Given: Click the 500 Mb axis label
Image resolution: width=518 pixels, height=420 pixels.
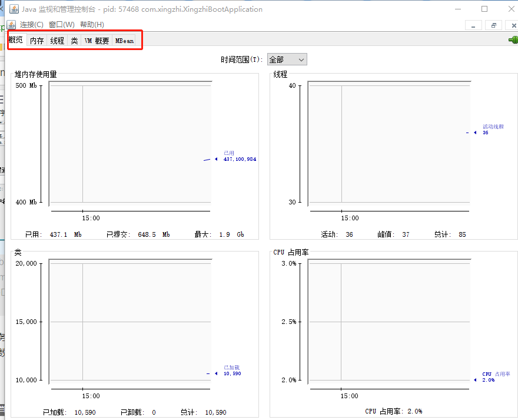Looking at the screenshot, I should click(x=26, y=85).
